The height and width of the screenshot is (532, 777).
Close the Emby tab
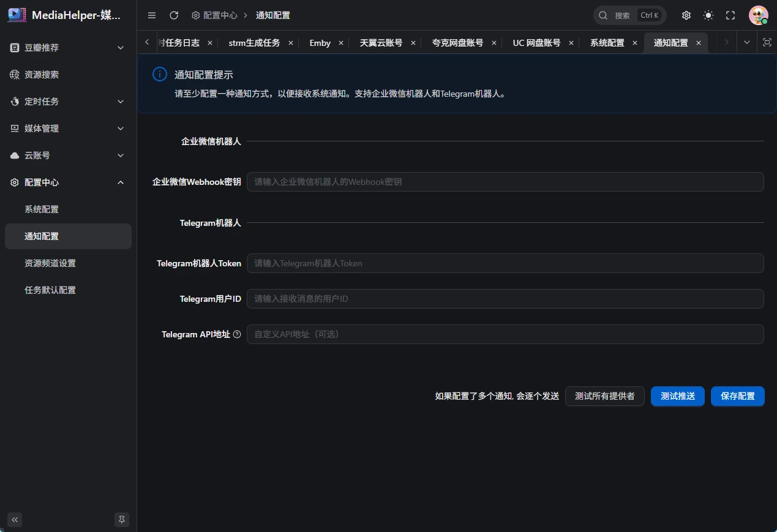(x=341, y=43)
